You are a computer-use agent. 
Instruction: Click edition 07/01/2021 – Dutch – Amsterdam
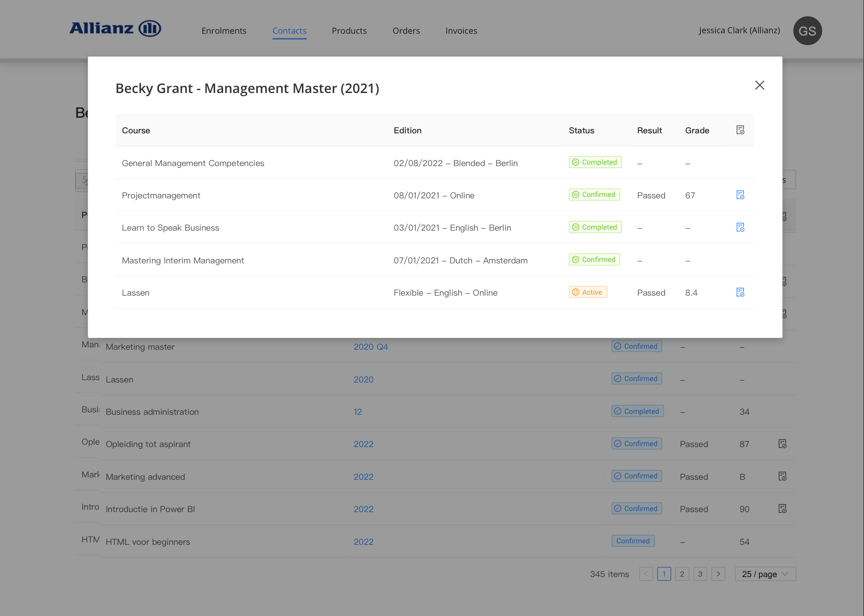point(460,261)
